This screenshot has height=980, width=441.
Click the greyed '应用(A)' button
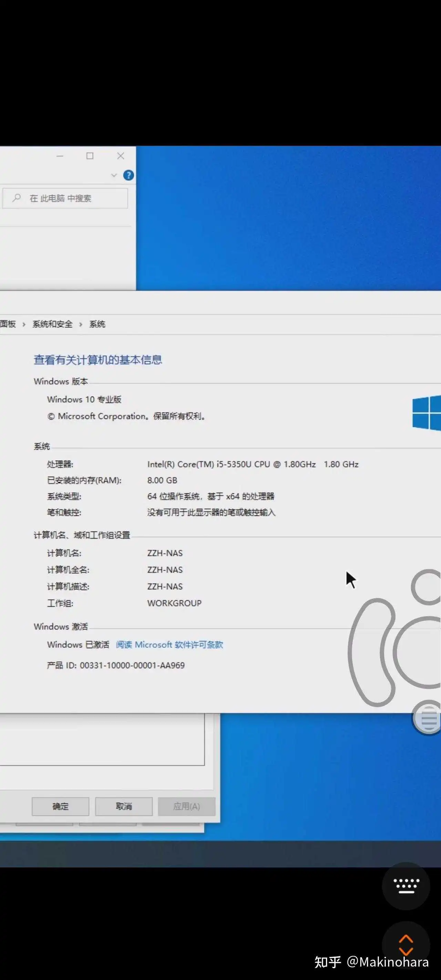[x=186, y=806]
